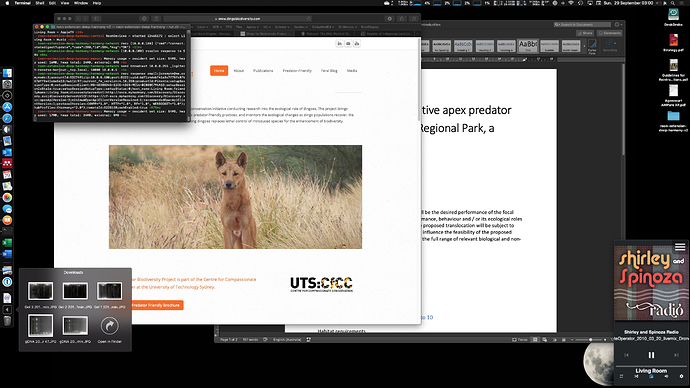Click the Share button in Word

point(585,33)
